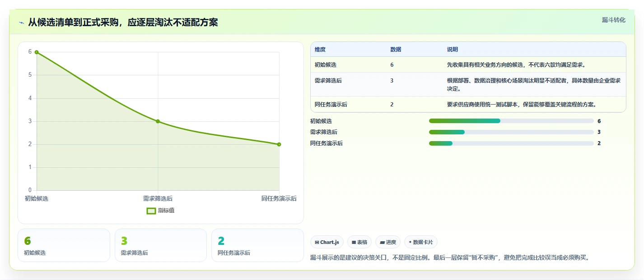
Task: Click the title 从候选清单到正式采购
Action: point(123,23)
